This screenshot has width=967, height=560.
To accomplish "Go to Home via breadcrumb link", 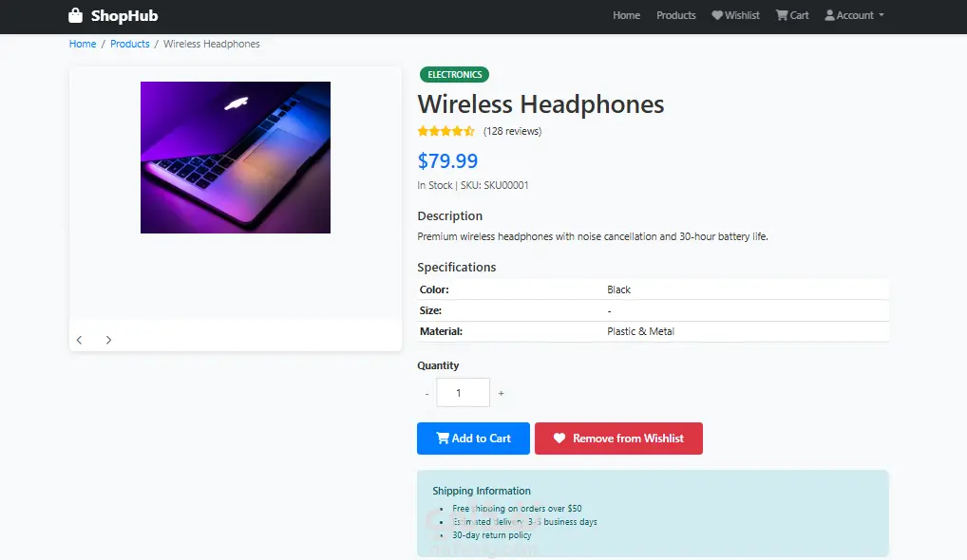I will click(83, 44).
